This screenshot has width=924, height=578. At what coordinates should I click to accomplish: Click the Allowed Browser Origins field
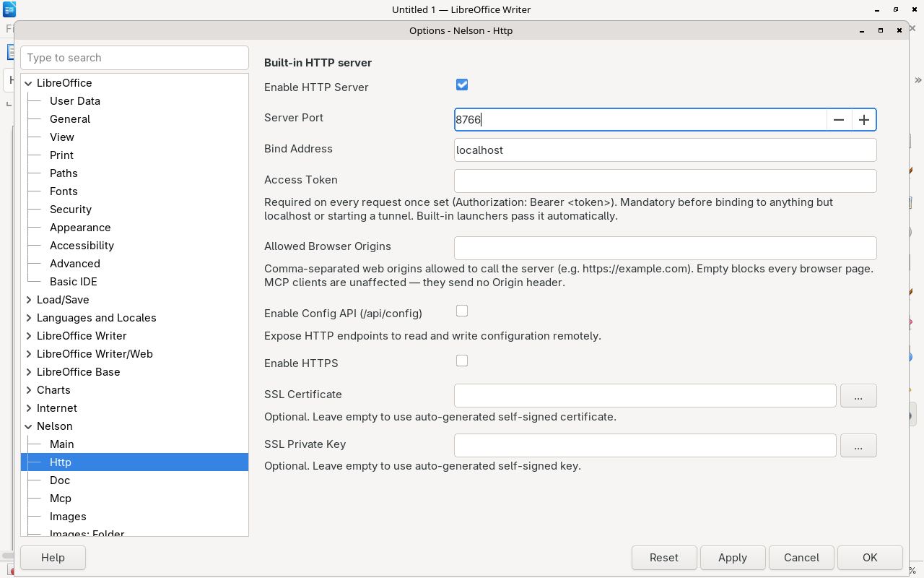(x=666, y=248)
